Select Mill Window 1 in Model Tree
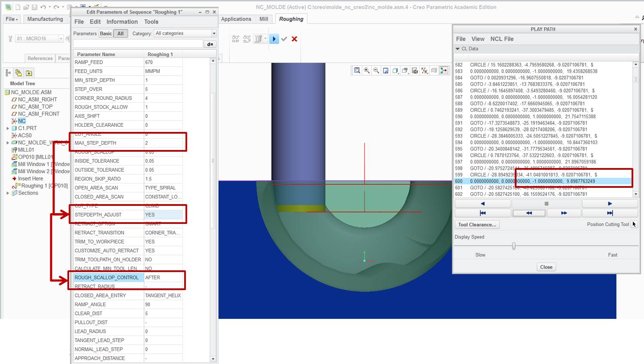Image resolution: width=644 pixels, height=364 pixels. click(x=40, y=164)
